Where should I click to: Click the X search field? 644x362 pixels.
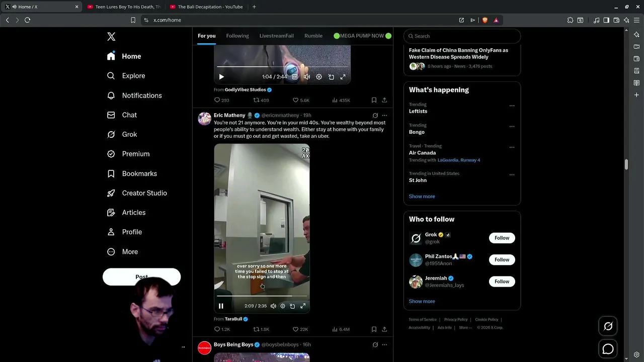click(462, 36)
